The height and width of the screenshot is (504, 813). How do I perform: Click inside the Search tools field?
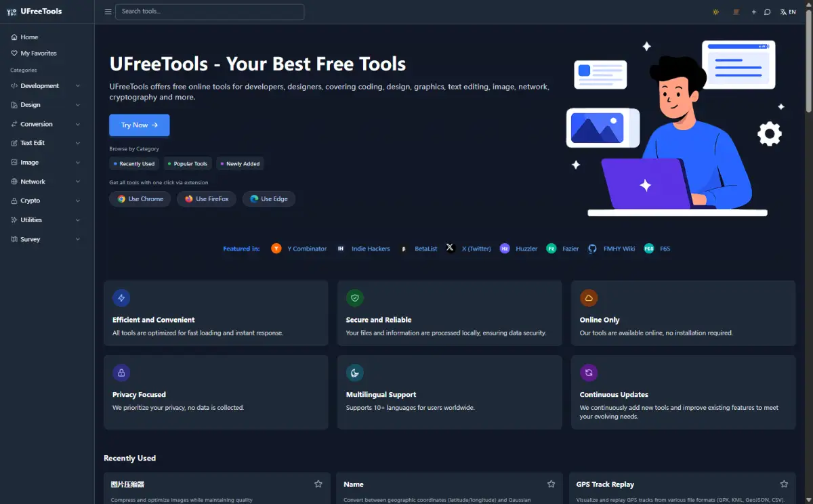point(209,12)
